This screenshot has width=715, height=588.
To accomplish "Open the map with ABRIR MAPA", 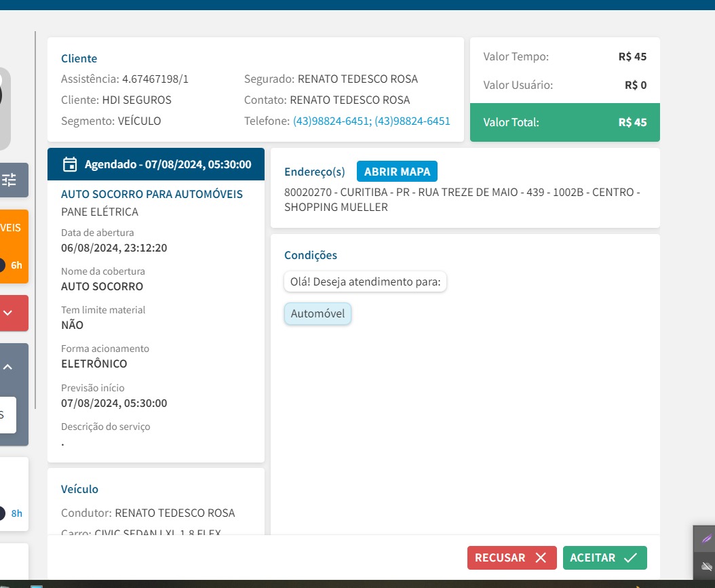I will 397,172.
